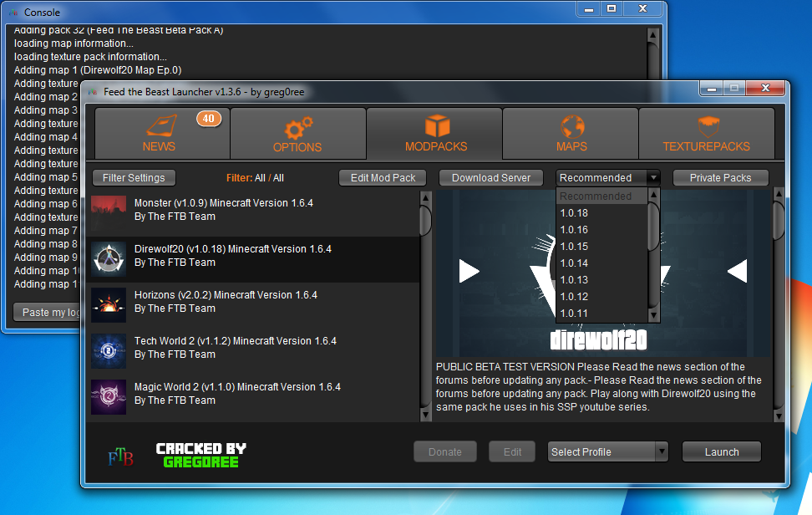Image resolution: width=812 pixels, height=515 pixels.
Task: Select version 1.0.15 from the list
Action: (x=601, y=246)
